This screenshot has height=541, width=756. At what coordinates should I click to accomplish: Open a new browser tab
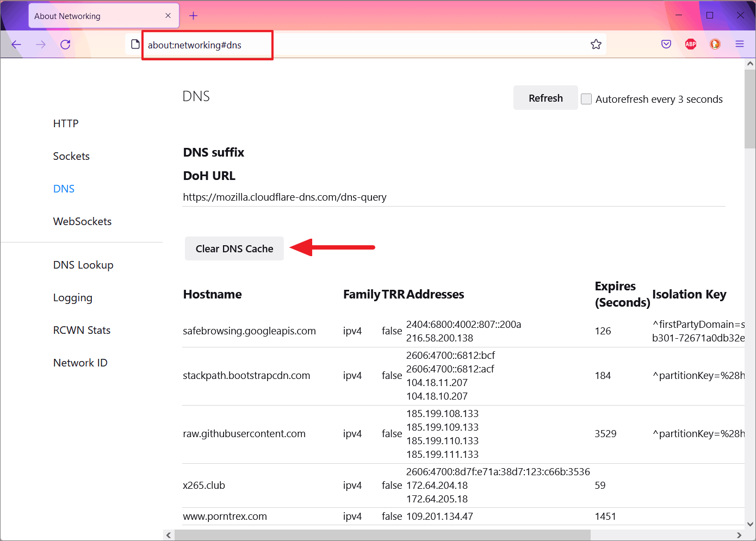[x=193, y=16]
